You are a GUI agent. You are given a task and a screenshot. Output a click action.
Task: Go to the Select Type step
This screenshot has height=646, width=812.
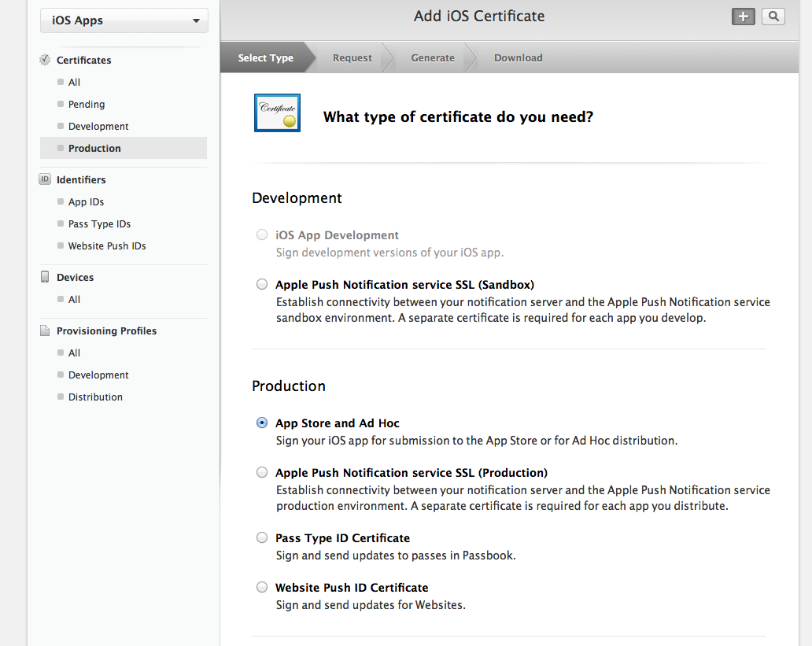[266, 57]
